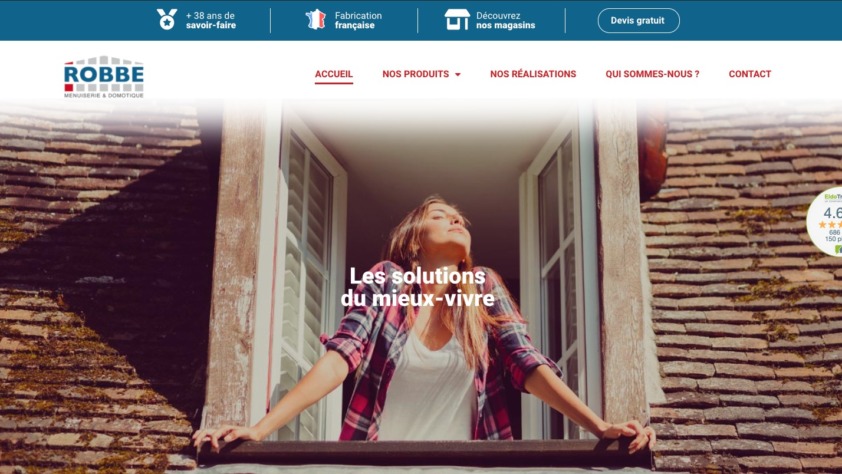842x474 pixels.
Task: Click the French flag map icon
Action: point(316,20)
